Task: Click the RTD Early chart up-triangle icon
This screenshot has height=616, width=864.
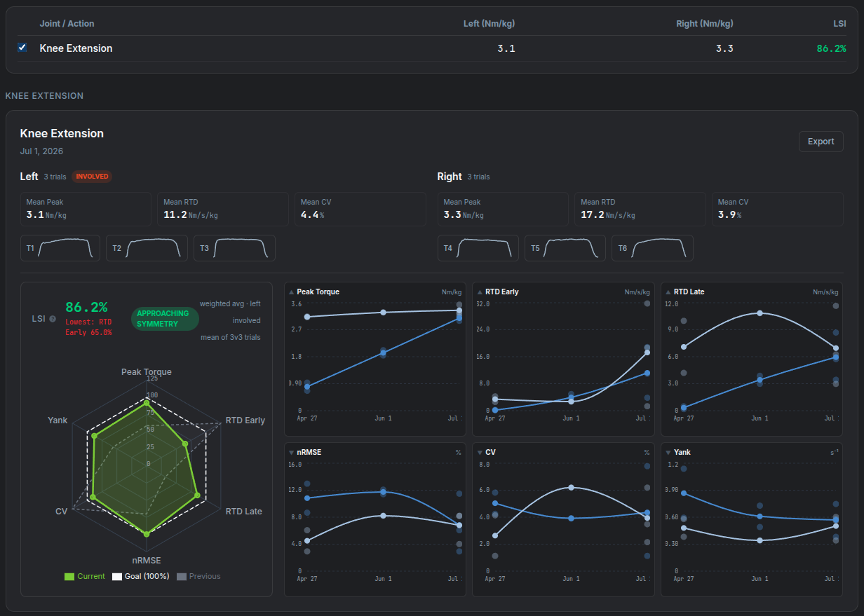Action: 480,292
